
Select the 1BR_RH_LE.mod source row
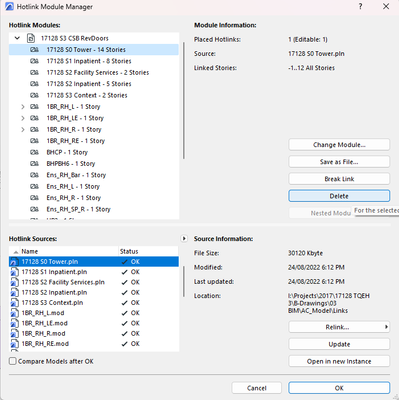coord(94,323)
